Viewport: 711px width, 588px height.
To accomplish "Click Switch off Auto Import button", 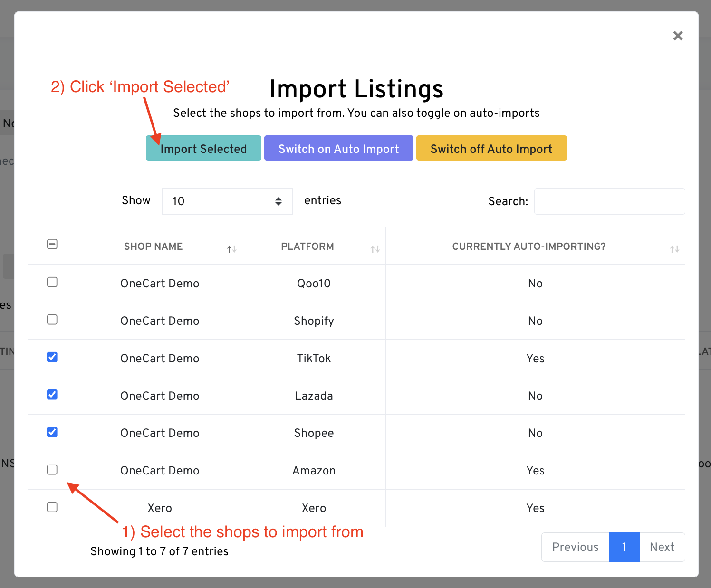I will tap(491, 148).
